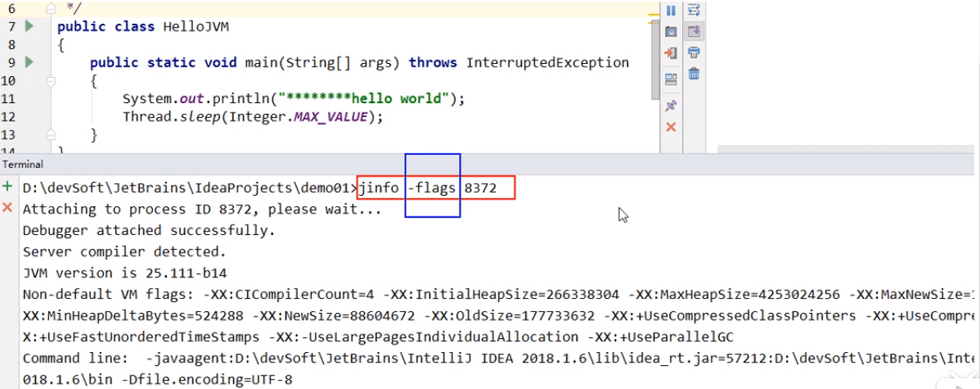Click -XX:InitialHeapSize=266338304 flag text
The height and width of the screenshot is (389, 980).
[x=501, y=295]
